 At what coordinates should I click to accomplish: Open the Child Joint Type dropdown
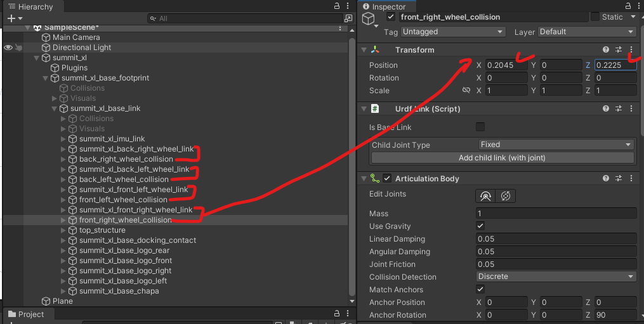tap(556, 145)
